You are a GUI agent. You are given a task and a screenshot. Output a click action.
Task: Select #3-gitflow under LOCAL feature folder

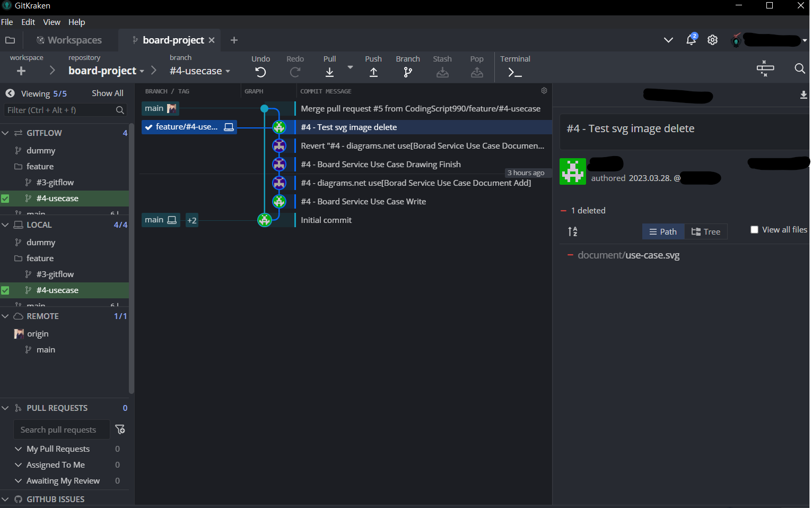click(55, 274)
